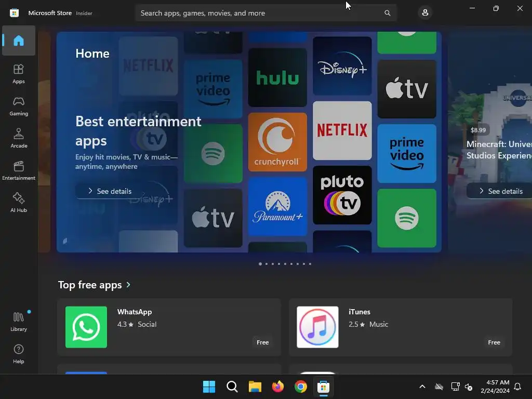Open the Library page

pyautogui.click(x=19, y=322)
